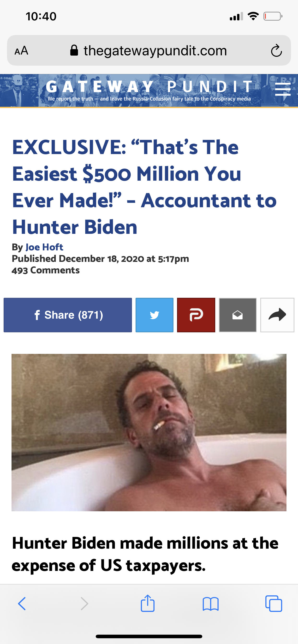This screenshot has height=644, width=298.
Task: Show Safari open tabs icon
Action: [x=274, y=604]
